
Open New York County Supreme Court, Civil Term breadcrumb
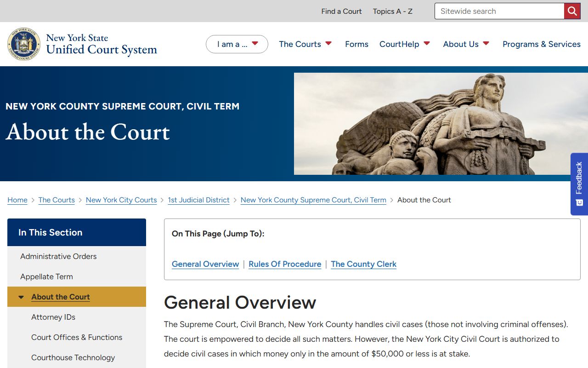[x=313, y=200]
